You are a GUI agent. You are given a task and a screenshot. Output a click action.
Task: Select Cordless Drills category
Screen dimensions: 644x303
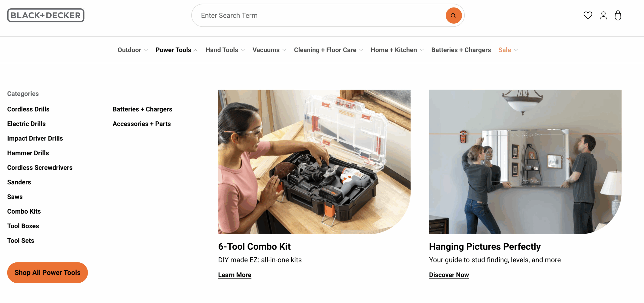click(x=28, y=109)
